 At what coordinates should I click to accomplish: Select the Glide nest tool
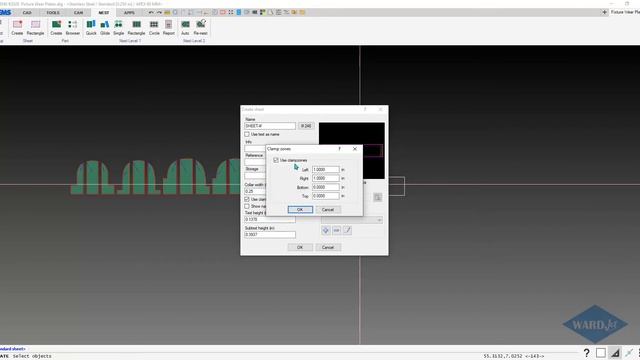tap(105, 28)
